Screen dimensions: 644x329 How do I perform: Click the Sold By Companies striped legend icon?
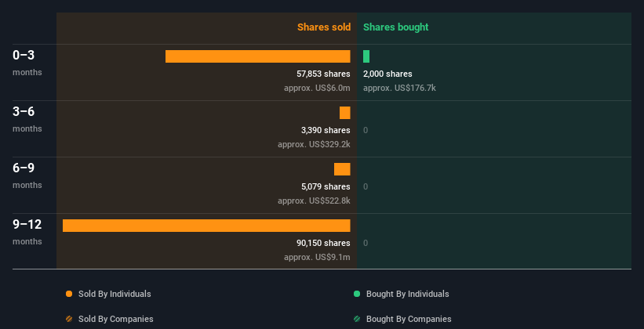[x=69, y=319]
